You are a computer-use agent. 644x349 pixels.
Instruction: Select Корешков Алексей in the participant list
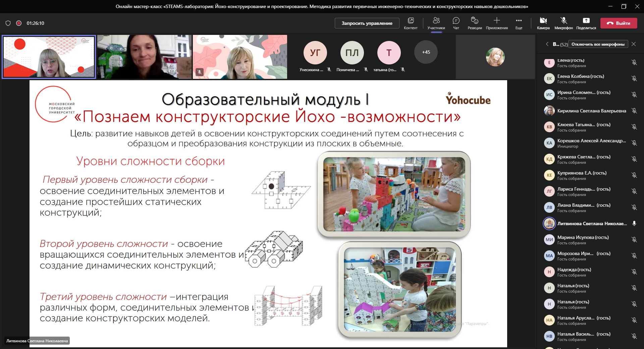[x=588, y=143]
